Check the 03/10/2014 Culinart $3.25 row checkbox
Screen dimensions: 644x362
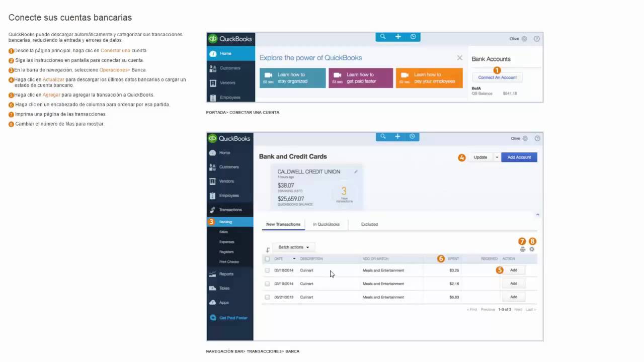(267, 270)
